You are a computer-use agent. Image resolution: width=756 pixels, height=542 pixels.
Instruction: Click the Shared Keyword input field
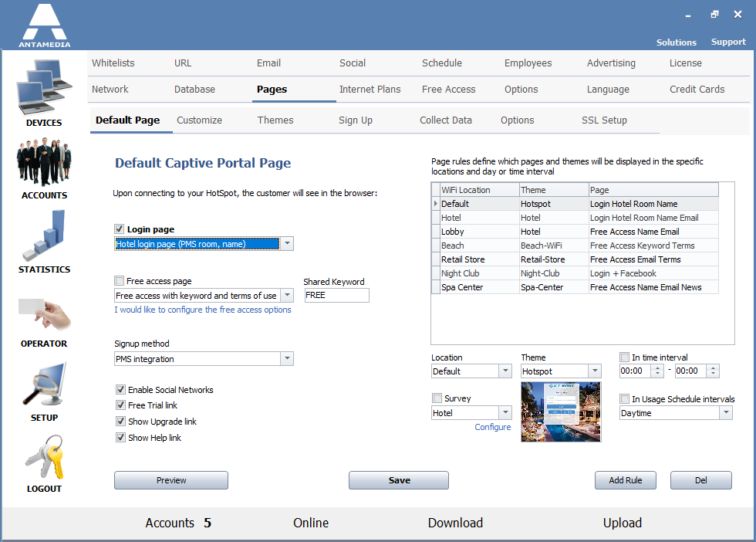pyautogui.click(x=336, y=295)
